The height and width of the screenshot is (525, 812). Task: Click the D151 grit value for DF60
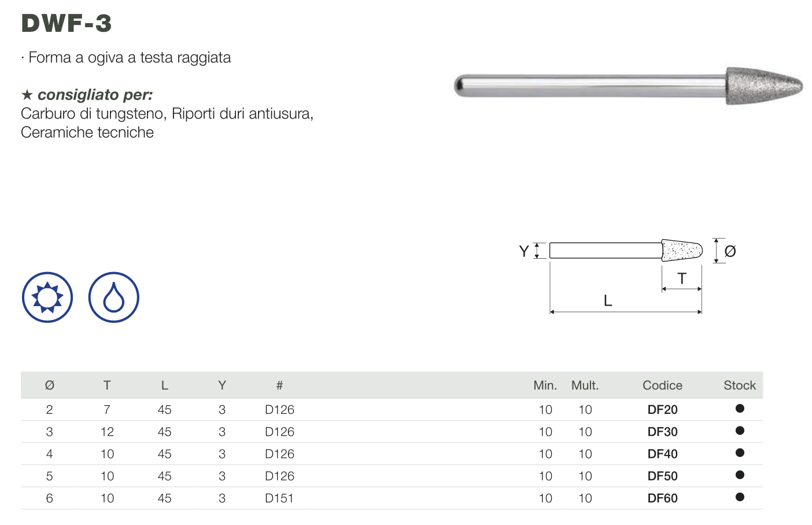[279, 498]
